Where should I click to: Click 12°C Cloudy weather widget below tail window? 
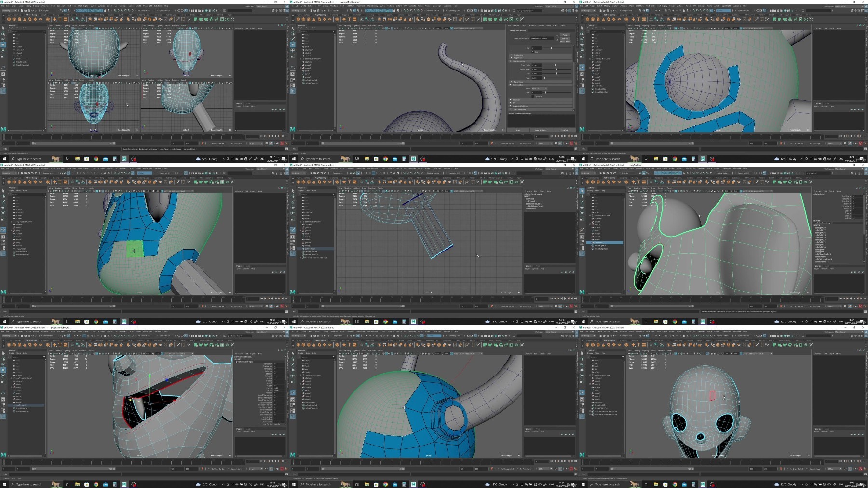tap(496, 159)
